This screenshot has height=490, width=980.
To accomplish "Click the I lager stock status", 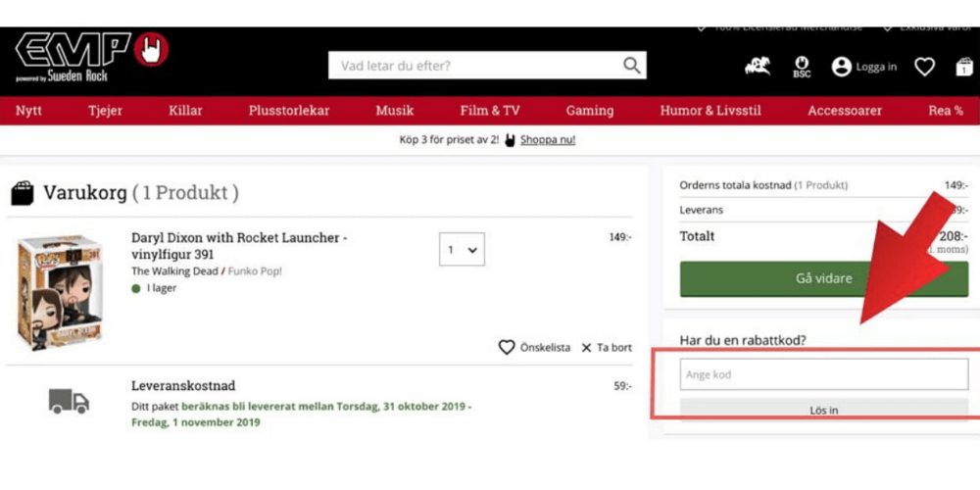I will pyautogui.click(x=162, y=288).
